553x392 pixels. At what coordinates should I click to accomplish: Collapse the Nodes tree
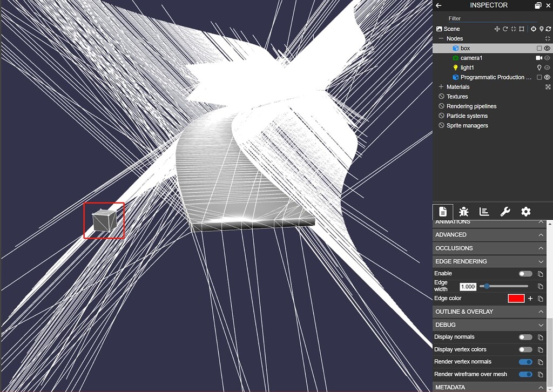[x=442, y=38]
